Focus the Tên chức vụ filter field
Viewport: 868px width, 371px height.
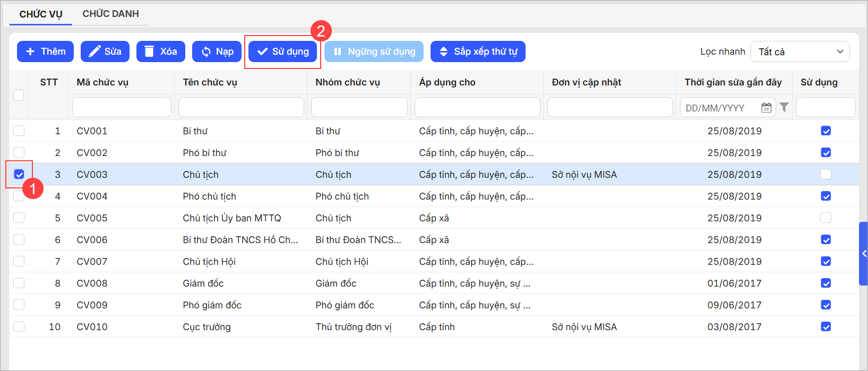(x=241, y=107)
